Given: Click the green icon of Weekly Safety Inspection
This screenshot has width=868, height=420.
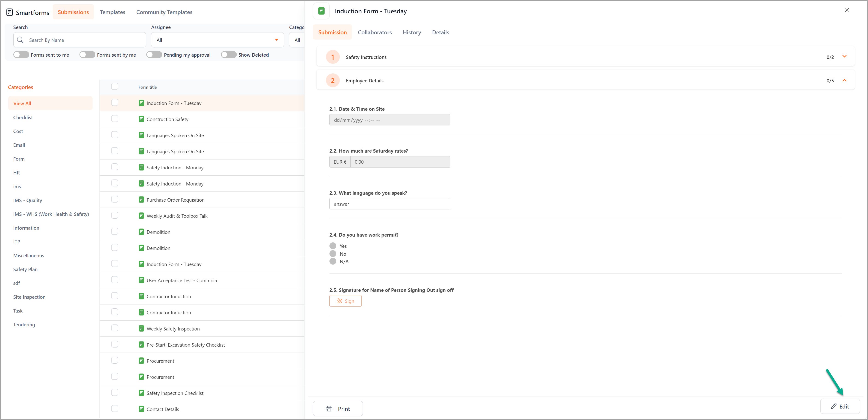Looking at the screenshot, I should point(141,328).
